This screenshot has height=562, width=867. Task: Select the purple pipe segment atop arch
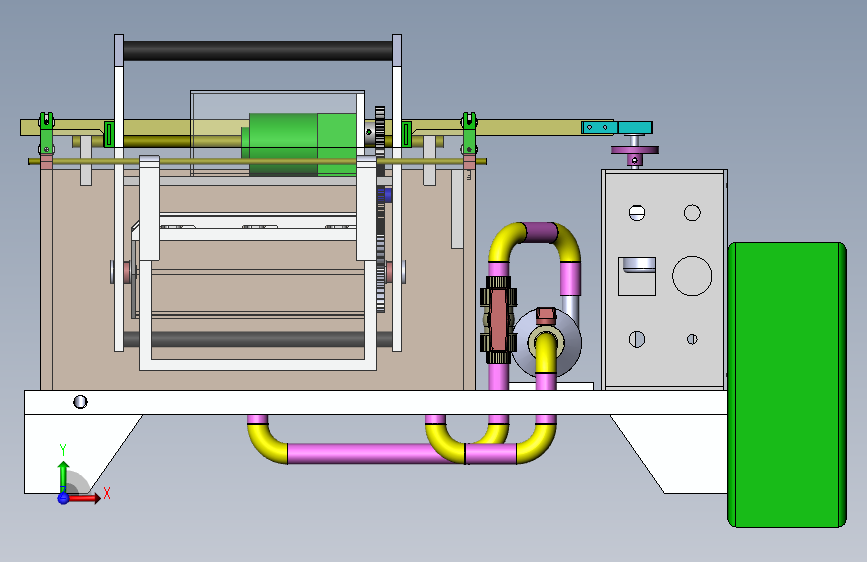[x=540, y=232]
